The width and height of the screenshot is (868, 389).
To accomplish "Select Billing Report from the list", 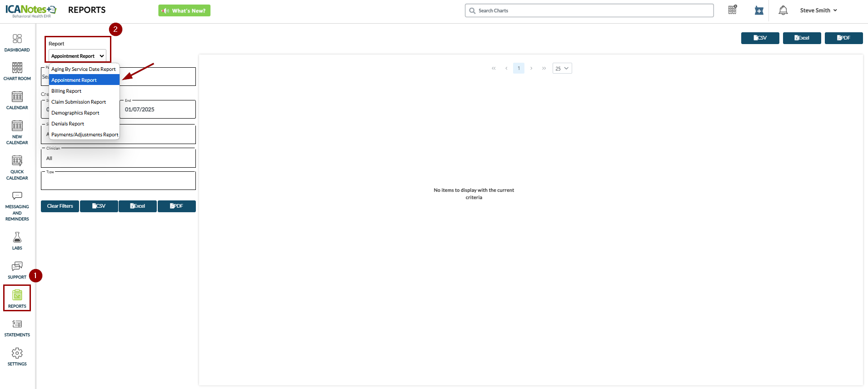I will [x=66, y=91].
